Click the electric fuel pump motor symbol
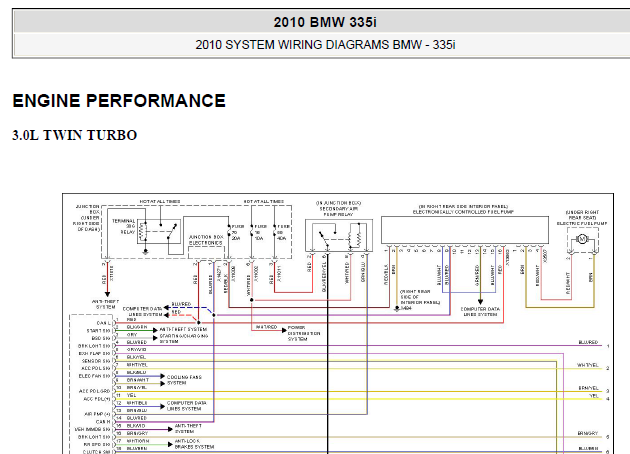Image resolution: width=630 pixels, height=454 pixels. [x=582, y=239]
